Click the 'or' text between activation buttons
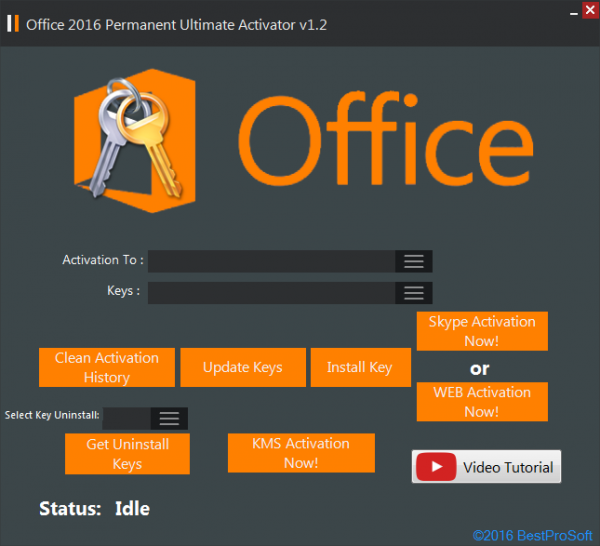 tap(479, 368)
